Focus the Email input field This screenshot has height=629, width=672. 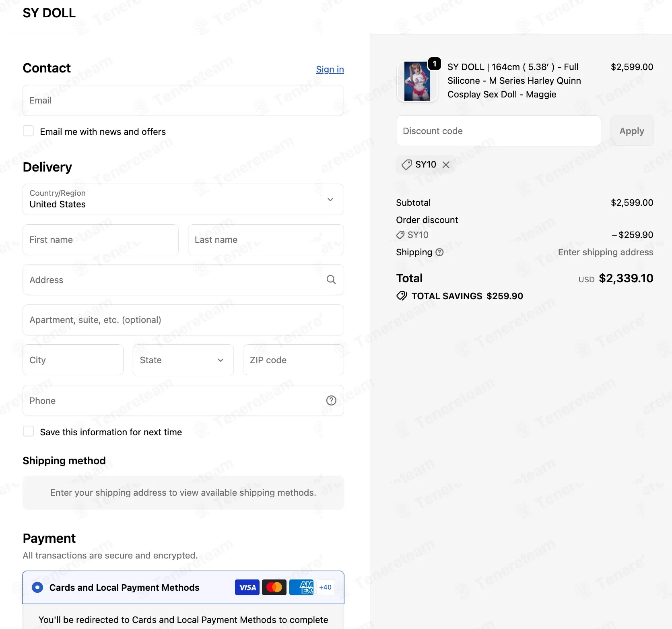[x=183, y=100]
